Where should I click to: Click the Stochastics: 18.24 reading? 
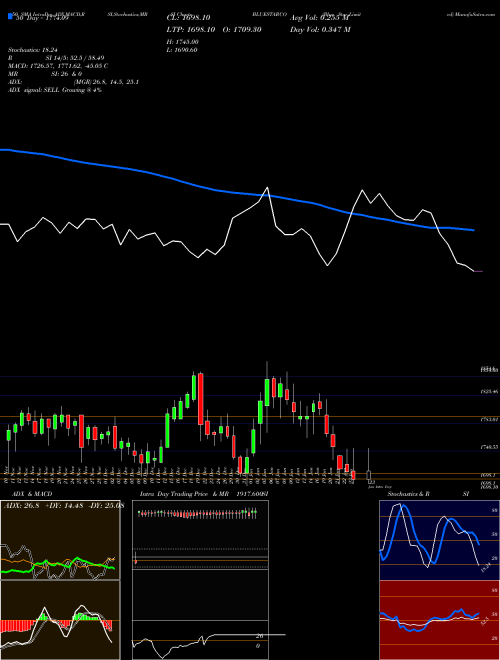33,50
